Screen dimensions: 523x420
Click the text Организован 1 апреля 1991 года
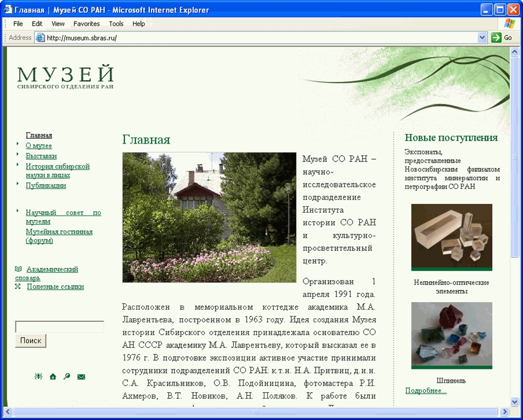tap(339, 288)
